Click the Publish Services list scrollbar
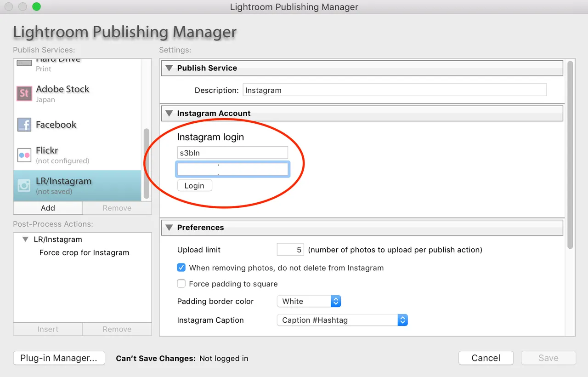 click(147, 163)
